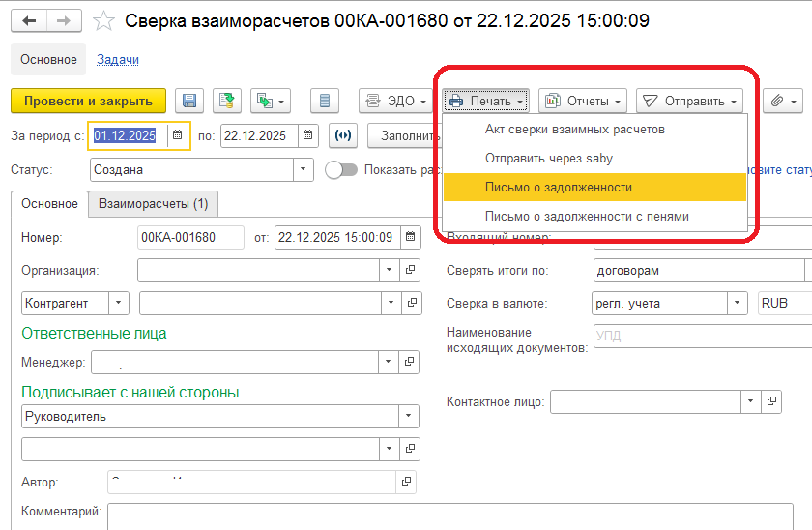Click the period start date field 01.12.2025
This screenshot has width=812, height=530.
[129, 135]
